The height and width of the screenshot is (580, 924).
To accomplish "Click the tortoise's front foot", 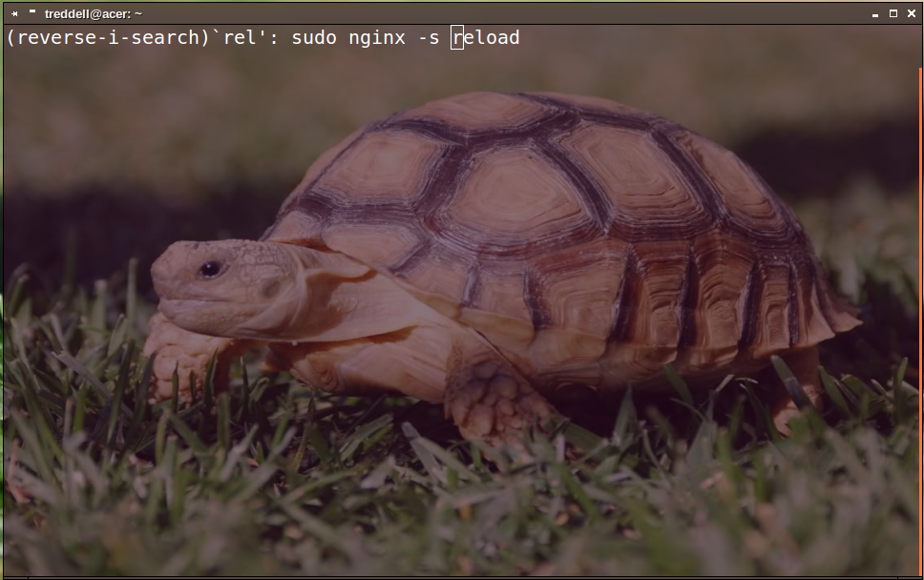I will pos(492,401).
